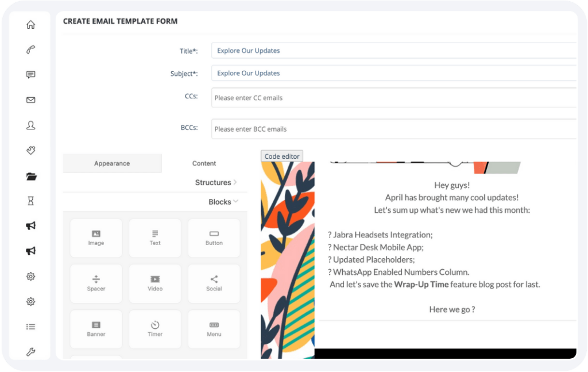Add the Social block
This screenshot has width=588, height=372.
[x=214, y=283]
